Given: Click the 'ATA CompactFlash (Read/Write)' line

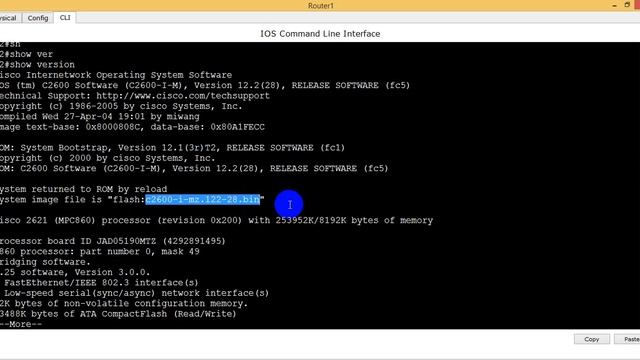Looking at the screenshot, I should 118,314.
